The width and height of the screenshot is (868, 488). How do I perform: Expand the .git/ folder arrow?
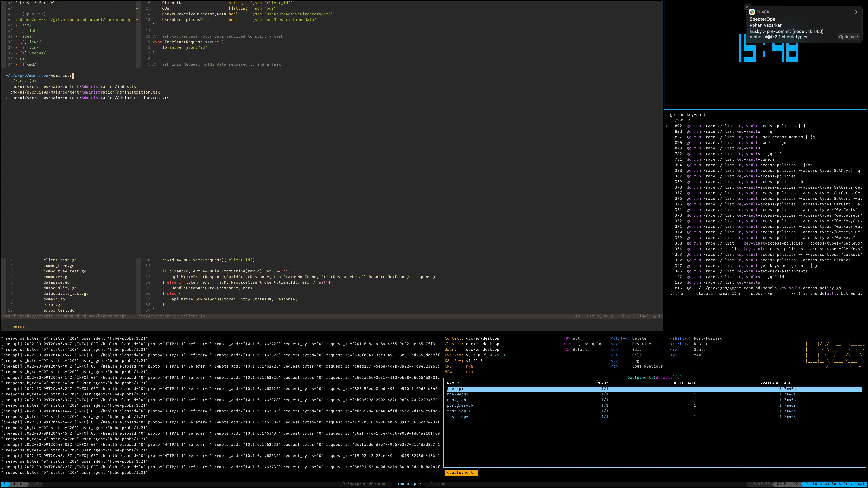pos(16,25)
